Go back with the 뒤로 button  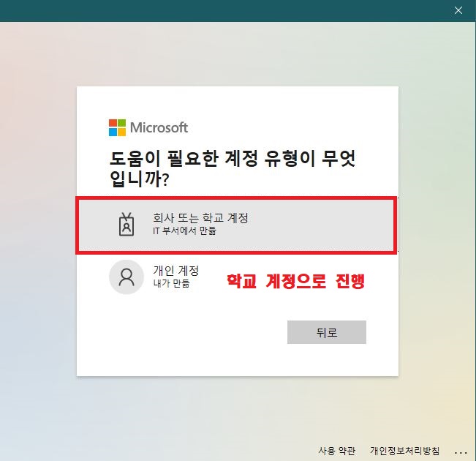(x=327, y=332)
